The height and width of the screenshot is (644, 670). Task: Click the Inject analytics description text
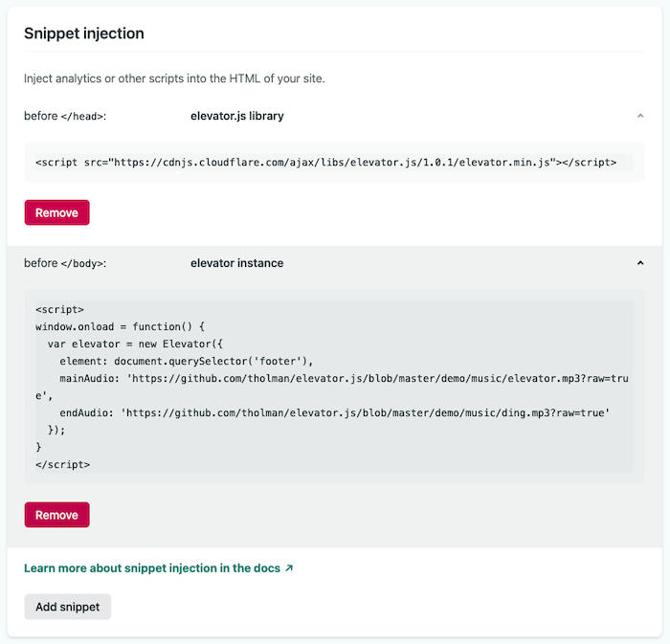[x=174, y=78]
